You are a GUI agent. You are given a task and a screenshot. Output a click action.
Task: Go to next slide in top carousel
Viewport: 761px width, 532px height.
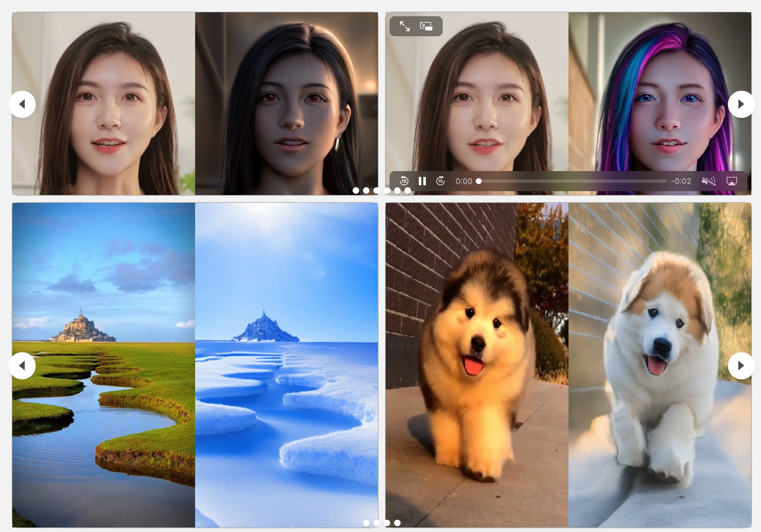click(x=742, y=104)
